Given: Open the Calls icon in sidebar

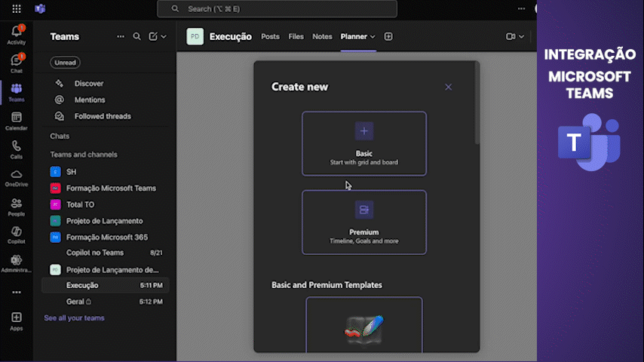Looking at the screenshot, I should click(x=16, y=149).
